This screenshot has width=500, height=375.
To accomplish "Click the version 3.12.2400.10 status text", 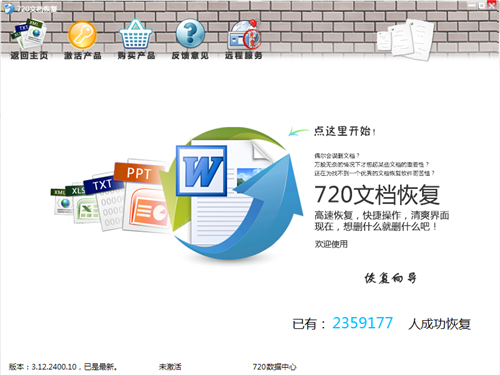I will (63, 367).
